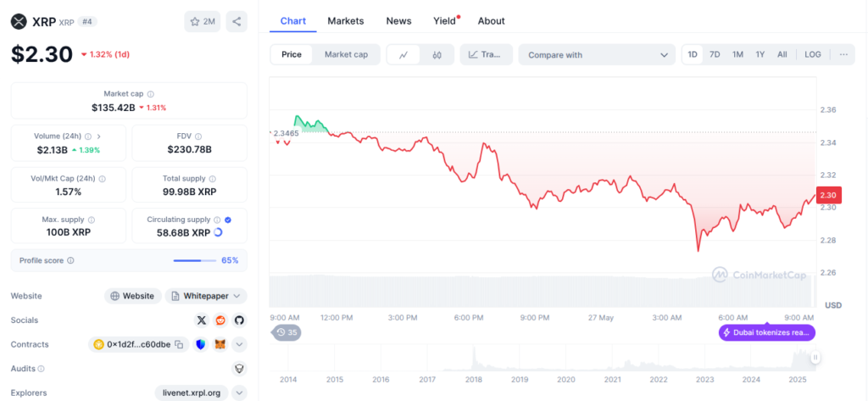Click the MetaMask fox icon
Viewport: 868px width, 401px height.
click(220, 344)
